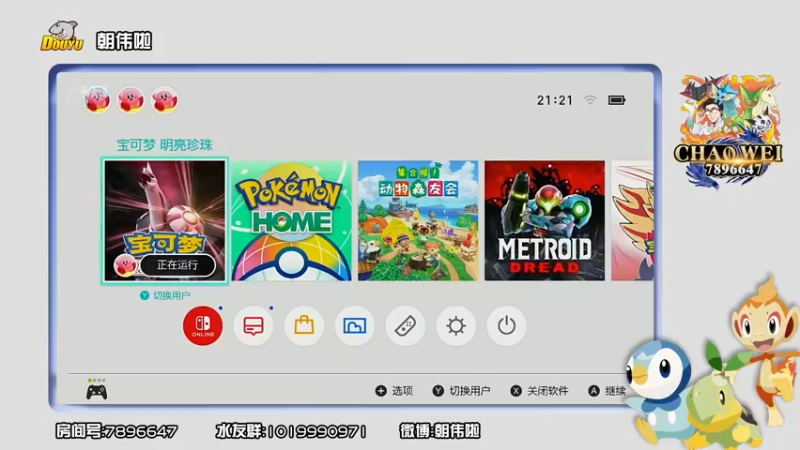Click the fan group text 水友群
The image size is (800, 450).
click(x=291, y=432)
